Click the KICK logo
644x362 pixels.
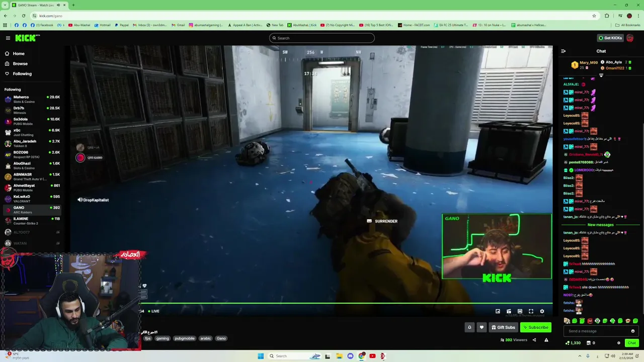pyautogui.click(x=27, y=38)
